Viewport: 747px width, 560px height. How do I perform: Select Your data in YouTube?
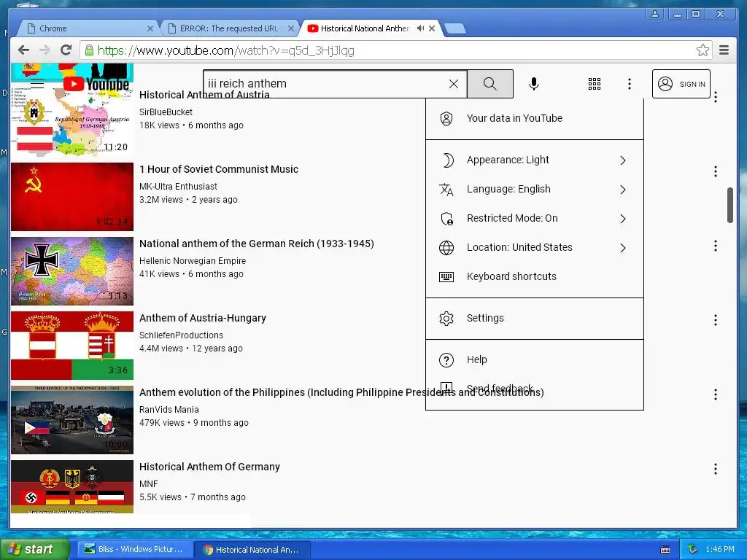[535, 119]
